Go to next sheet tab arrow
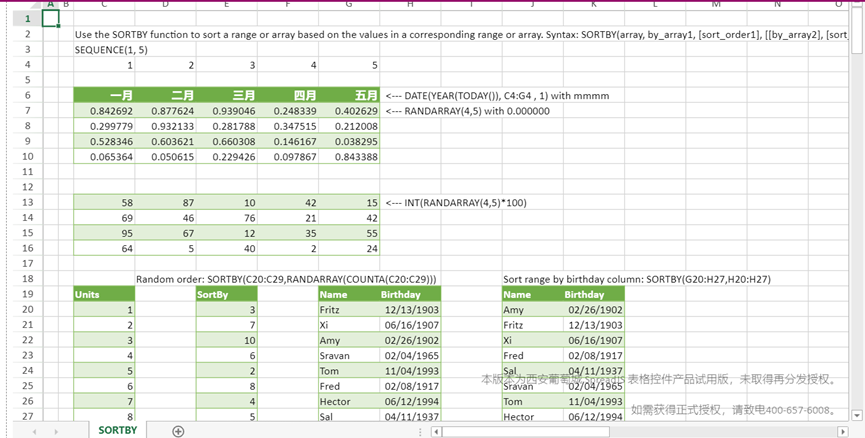Screen dimensions: 865x438 click(x=56, y=431)
